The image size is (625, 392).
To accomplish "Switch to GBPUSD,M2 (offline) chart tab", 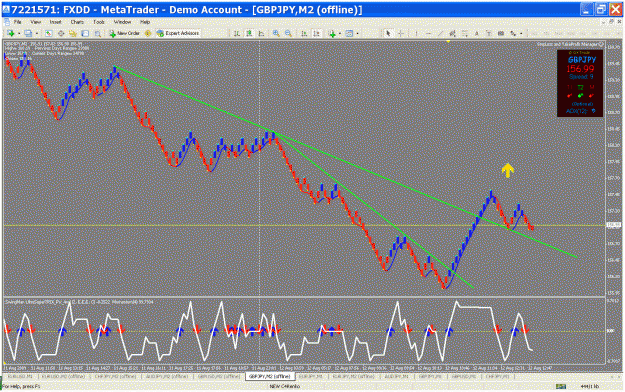I will (219, 376).
